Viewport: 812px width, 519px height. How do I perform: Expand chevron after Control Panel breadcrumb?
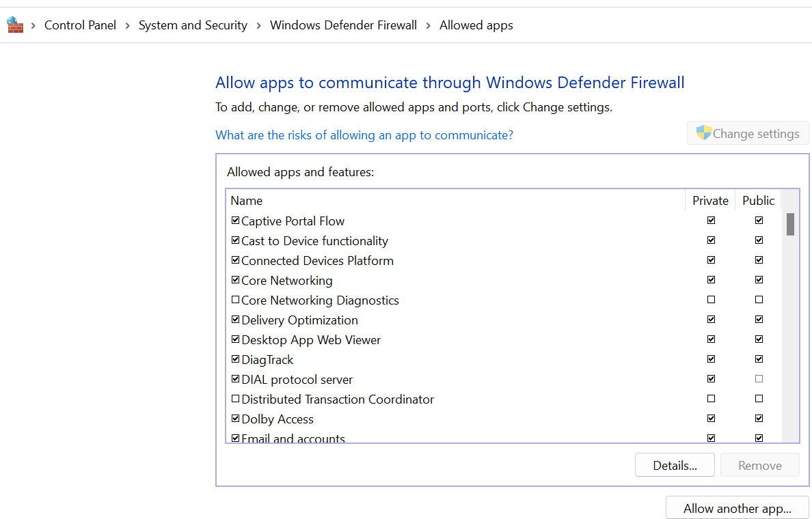coord(127,25)
